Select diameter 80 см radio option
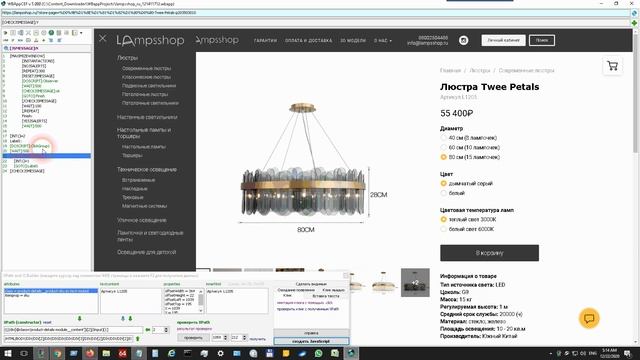 [443, 157]
